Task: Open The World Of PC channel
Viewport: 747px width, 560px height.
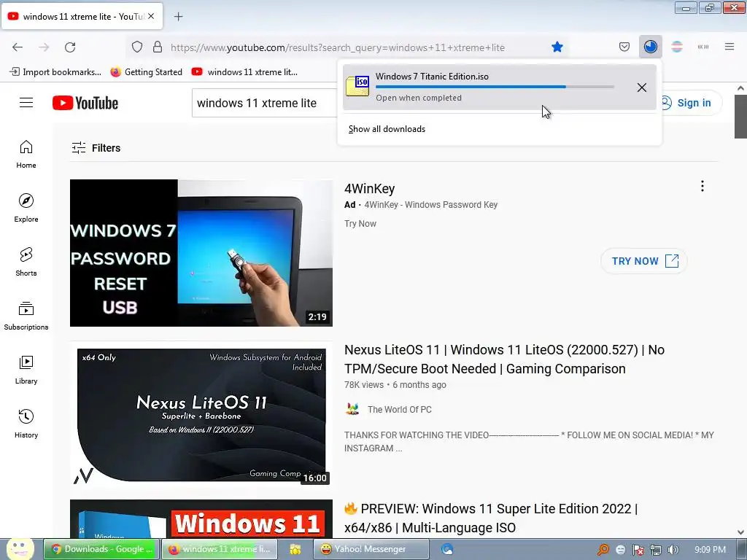Action: pyautogui.click(x=399, y=410)
